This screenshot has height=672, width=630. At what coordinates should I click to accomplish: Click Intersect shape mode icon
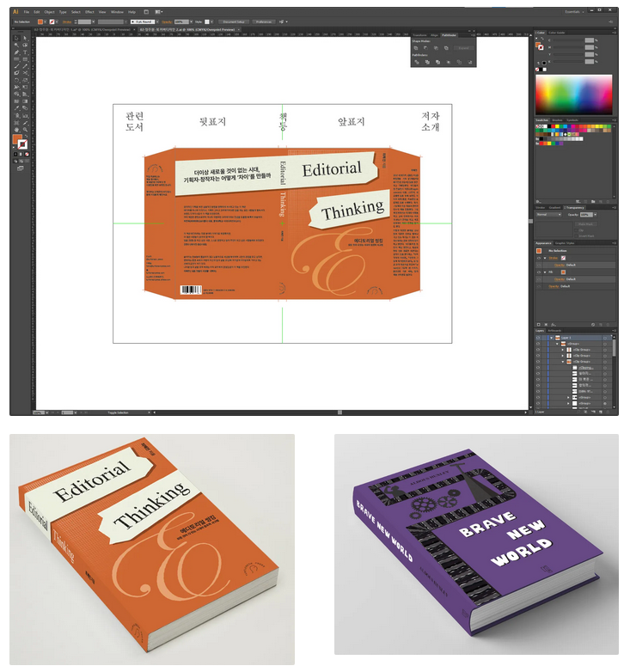437,48
